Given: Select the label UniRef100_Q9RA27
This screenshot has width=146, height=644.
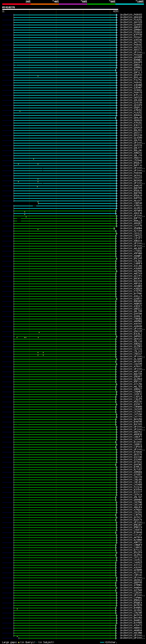Looking at the screenshot, I should coord(131,389).
